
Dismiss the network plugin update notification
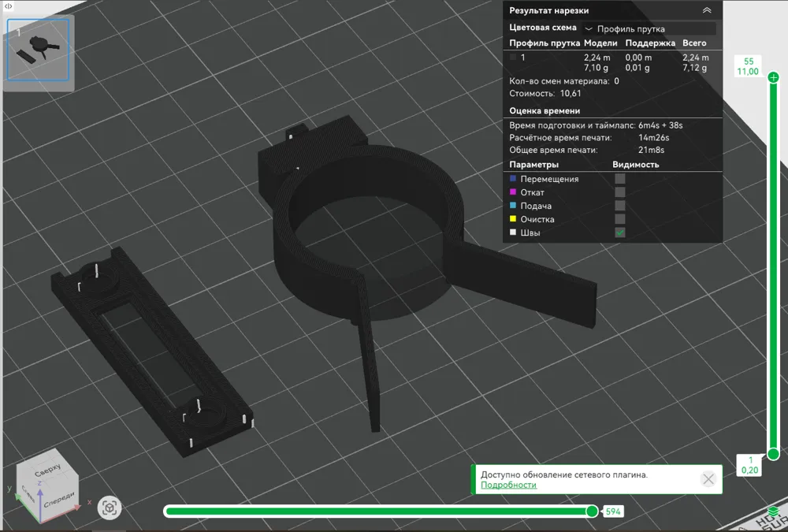(708, 478)
